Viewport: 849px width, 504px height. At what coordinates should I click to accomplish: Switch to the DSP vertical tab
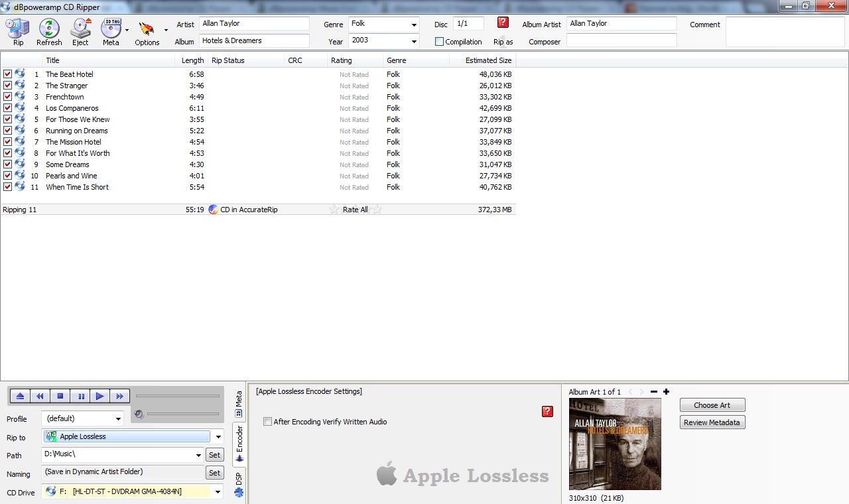(239, 484)
